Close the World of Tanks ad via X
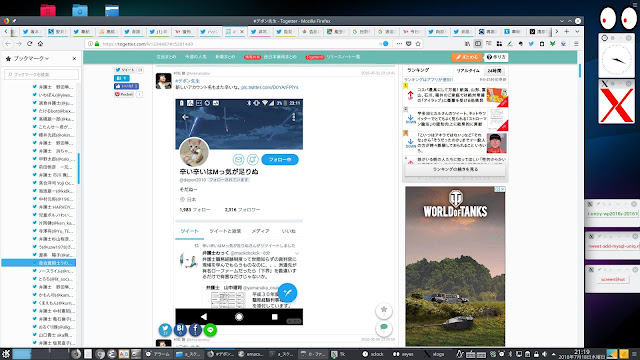Screen dimensions: 640x360 (x=503, y=189)
